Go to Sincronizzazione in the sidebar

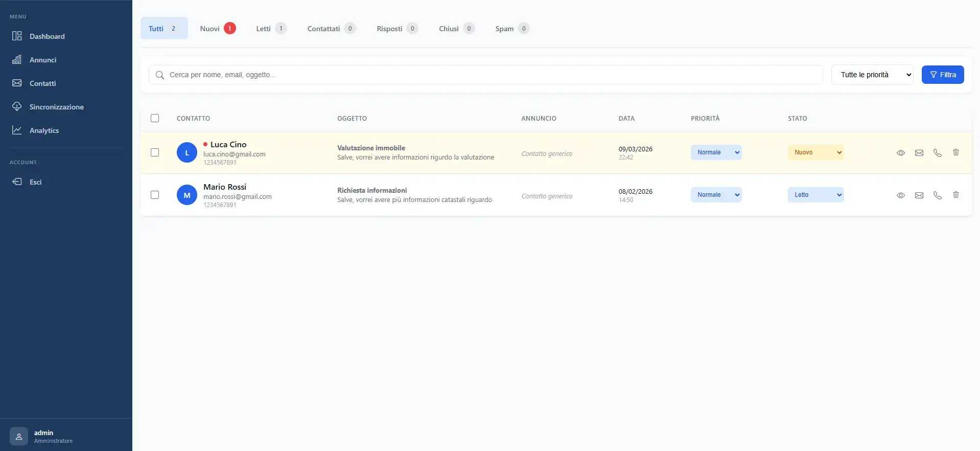(x=56, y=107)
